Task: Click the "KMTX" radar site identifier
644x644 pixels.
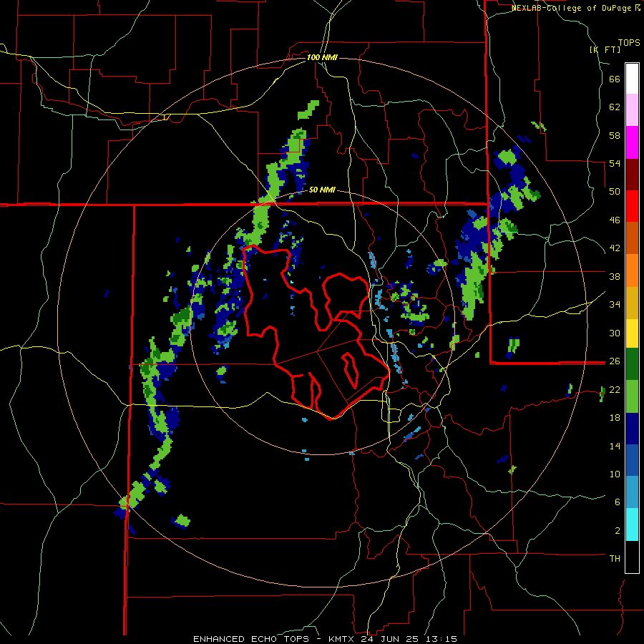Action: coord(341,639)
